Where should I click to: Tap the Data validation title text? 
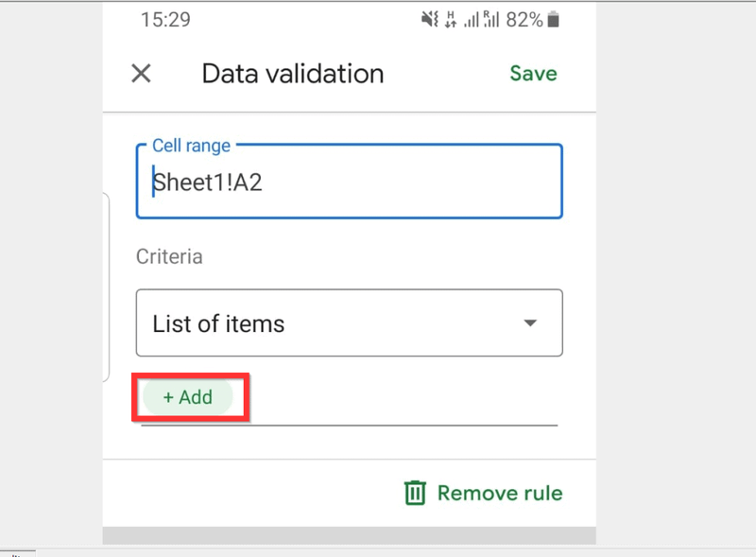[293, 74]
